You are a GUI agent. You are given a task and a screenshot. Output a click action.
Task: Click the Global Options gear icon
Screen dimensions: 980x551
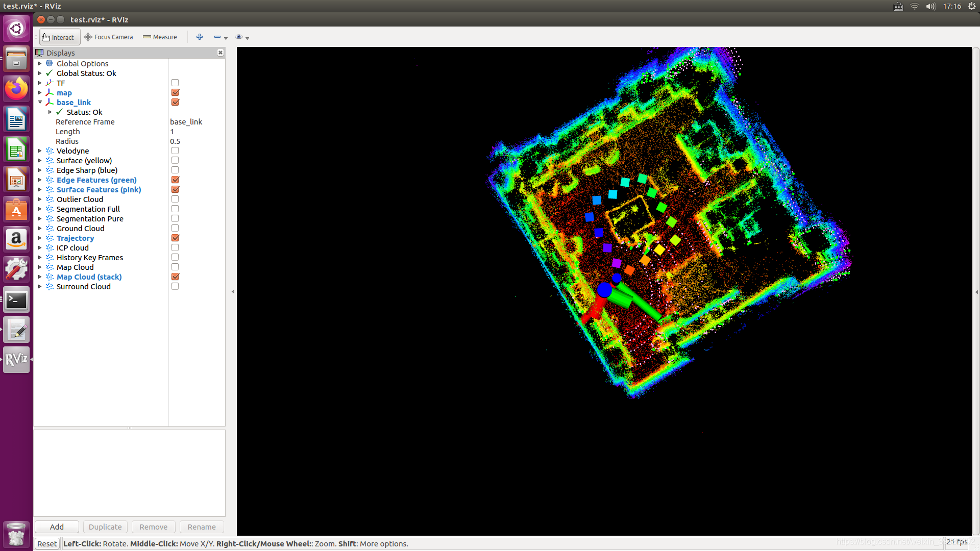[50, 63]
